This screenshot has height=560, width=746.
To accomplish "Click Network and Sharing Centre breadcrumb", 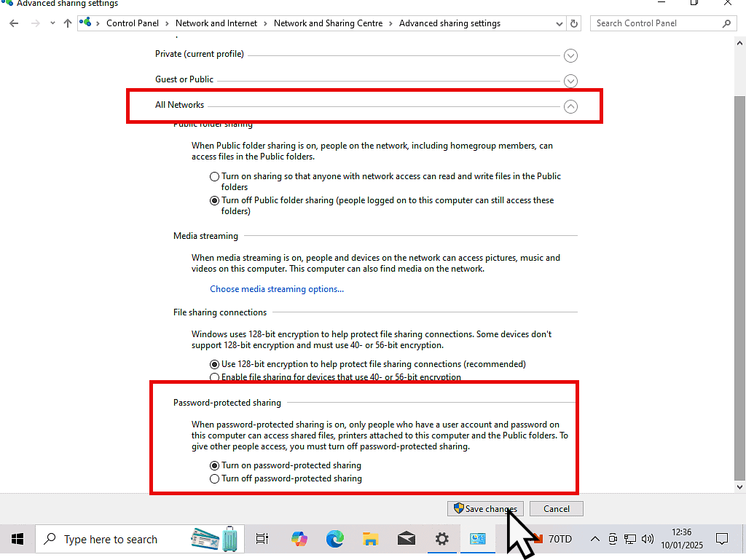I will [328, 23].
